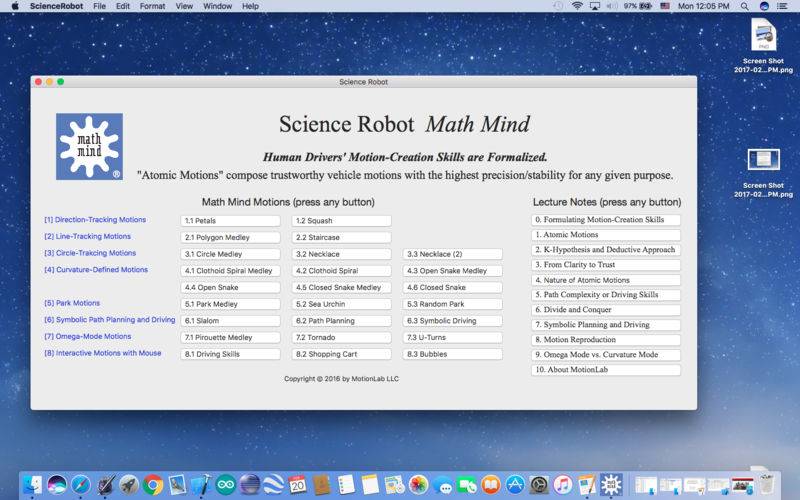Open Contacts book in the dock
Image resolution: width=800 pixels, height=500 pixels.
322,485
